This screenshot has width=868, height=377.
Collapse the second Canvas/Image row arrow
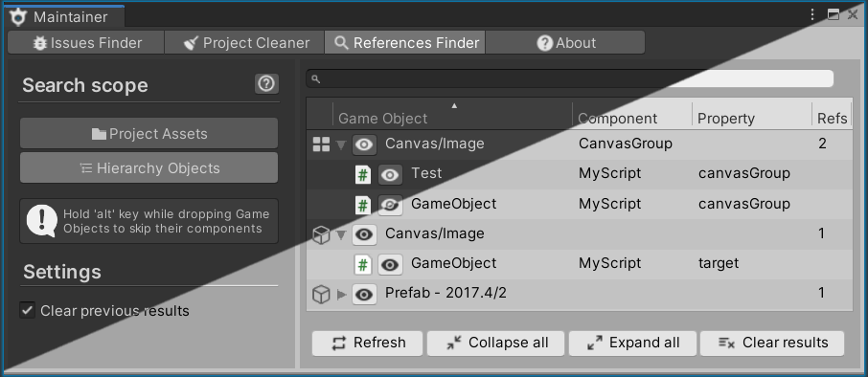pos(342,235)
